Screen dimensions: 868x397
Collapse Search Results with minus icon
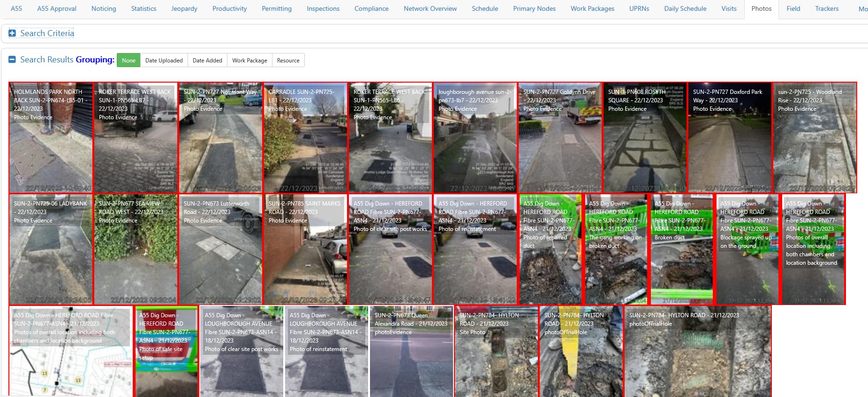click(12, 60)
